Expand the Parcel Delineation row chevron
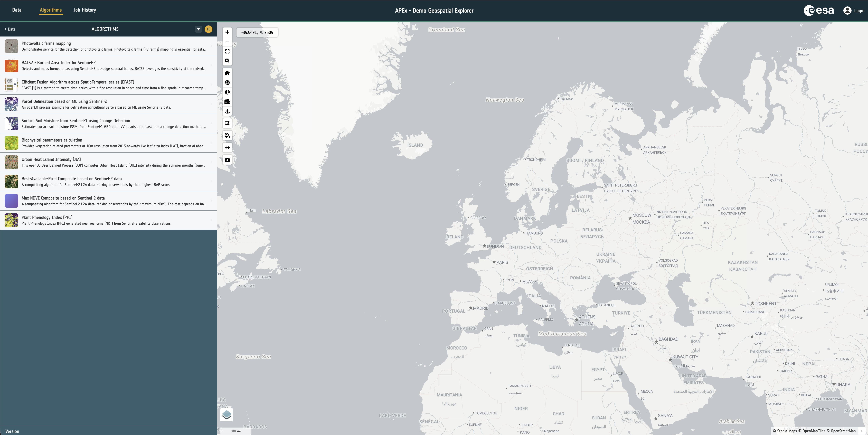Viewport: 868px width, 435px height. tap(211, 104)
